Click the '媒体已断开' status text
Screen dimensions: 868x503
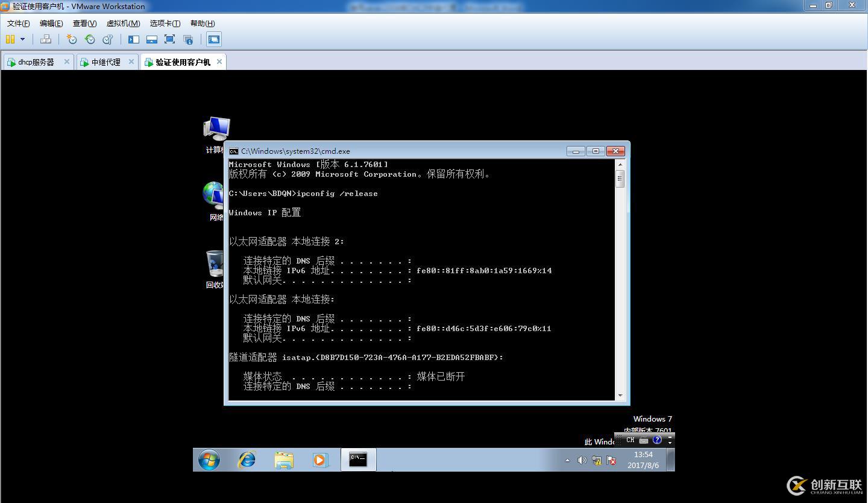click(441, 376)
